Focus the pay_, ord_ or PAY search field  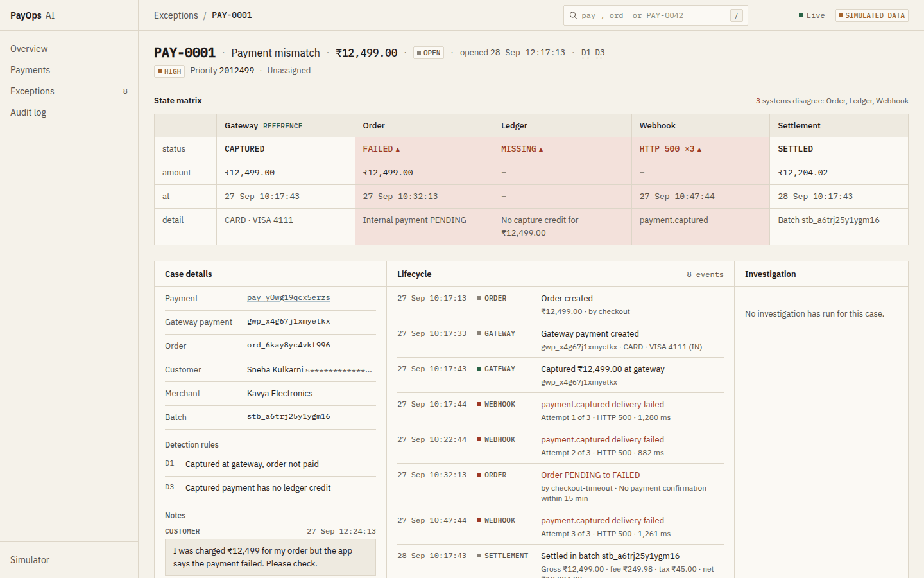[654, 15]
